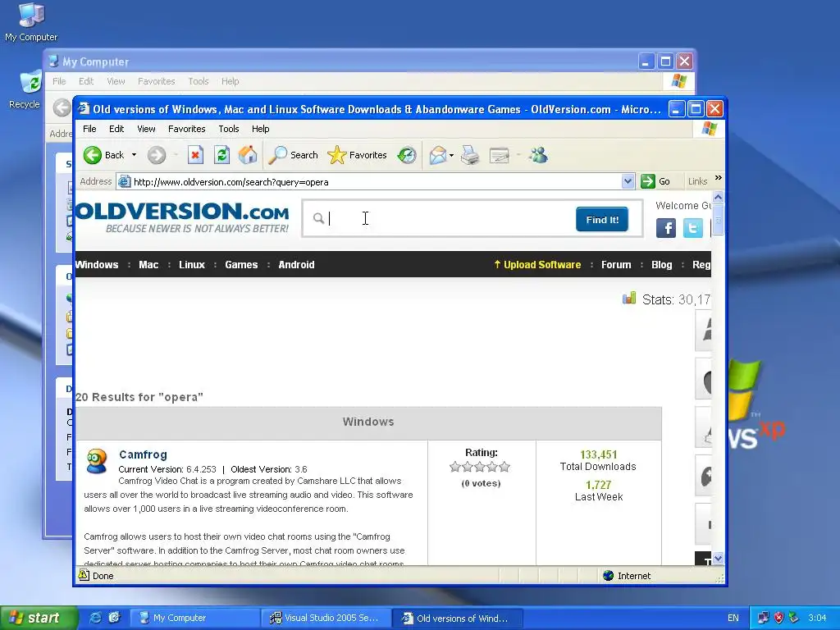Open the Forum link

(x=616, y=265)
